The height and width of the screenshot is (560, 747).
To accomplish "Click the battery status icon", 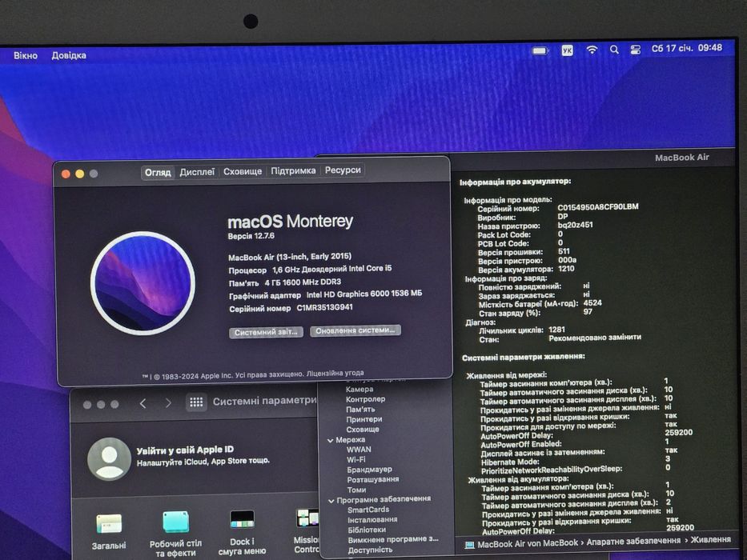I will [x=540, y=50].
